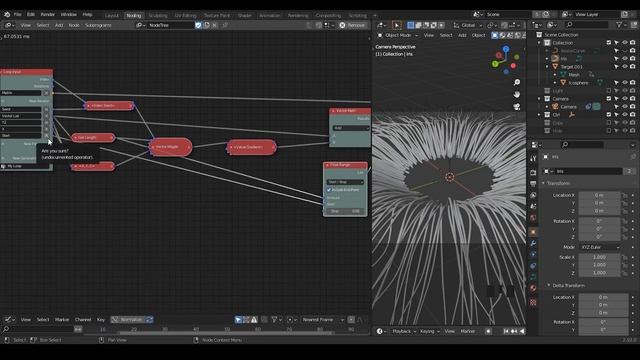Jump to timeline start button
The width and height of the screenshot is (640, 360).
pos(506,331)
